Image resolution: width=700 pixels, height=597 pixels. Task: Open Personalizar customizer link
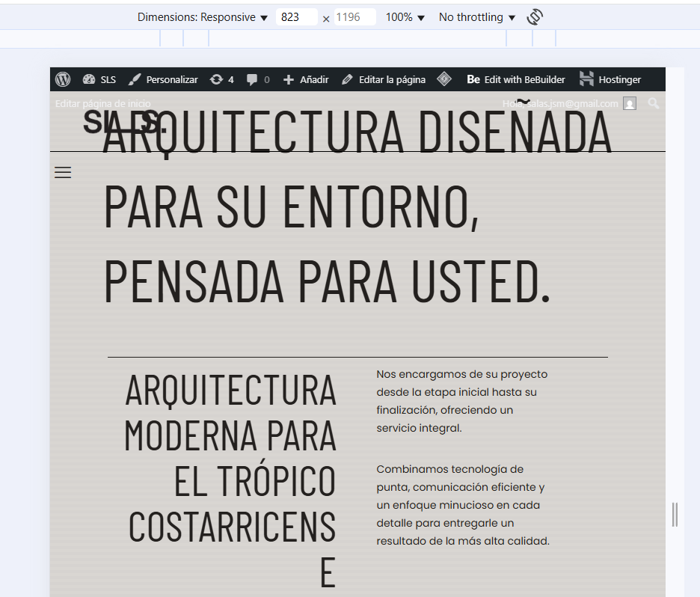[x=163, y=79]
